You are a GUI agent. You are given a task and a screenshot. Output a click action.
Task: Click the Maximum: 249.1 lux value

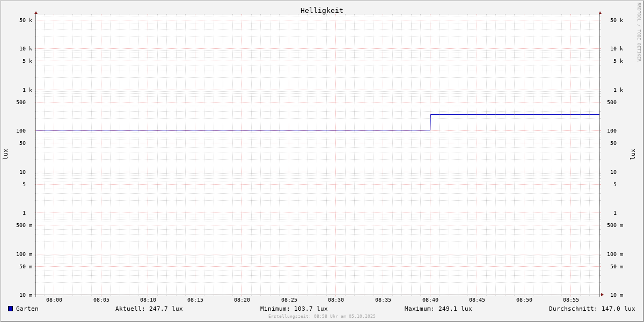tap(438, 309)
